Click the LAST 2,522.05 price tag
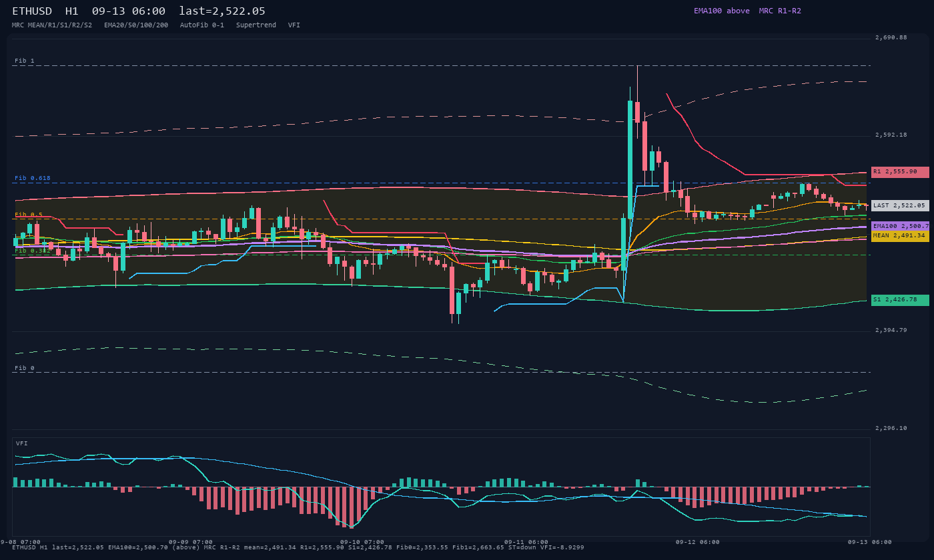934x560 pixels. 900,206
